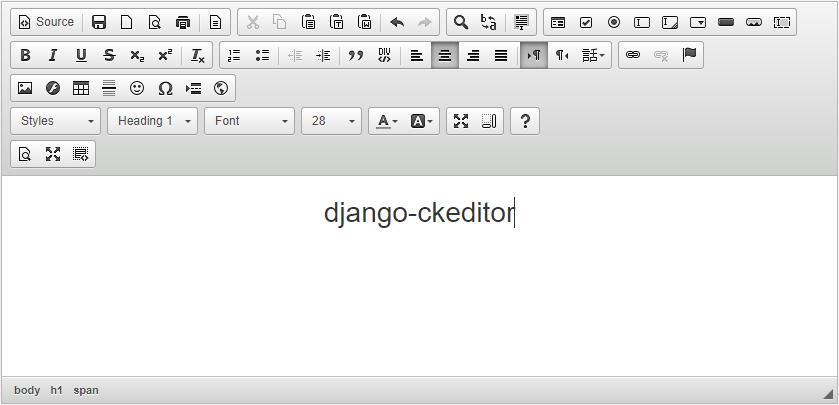Open the Heading 1 format dropdown
The image size is (839, 405).
152,121
